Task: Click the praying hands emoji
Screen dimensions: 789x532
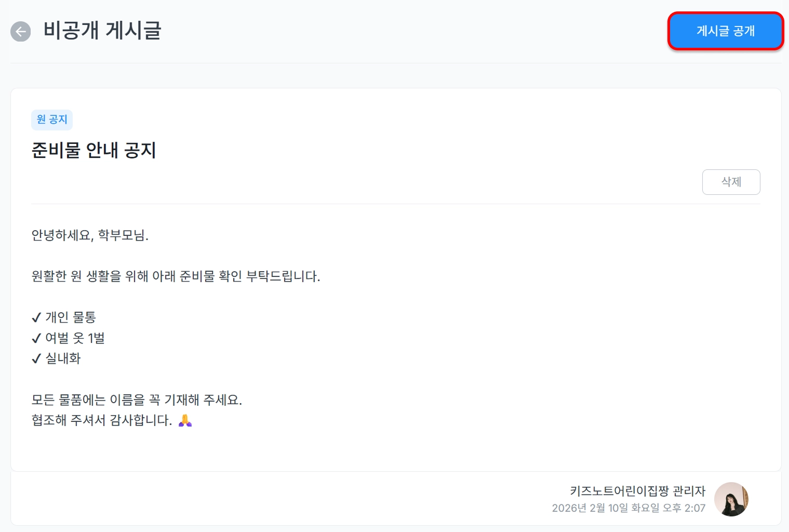Action: (185, 420)
